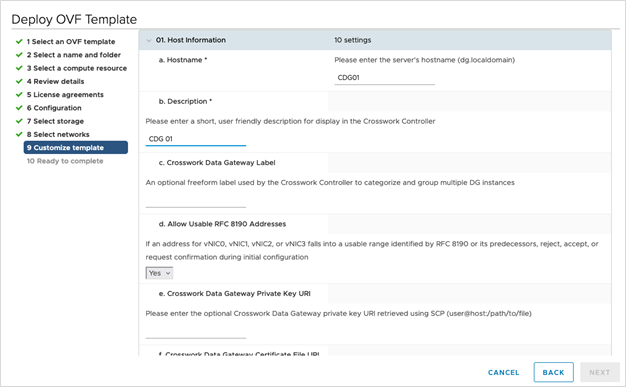The width and height of the screenshot is (626, 387).
Task: Click the Deploy OVF Template title
Action: [x=74, y=19]
